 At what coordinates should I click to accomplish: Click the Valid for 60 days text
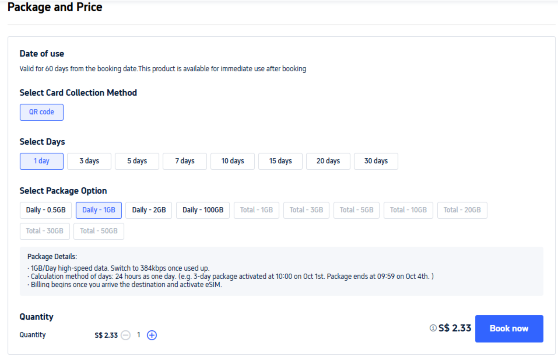coord(163,69)
